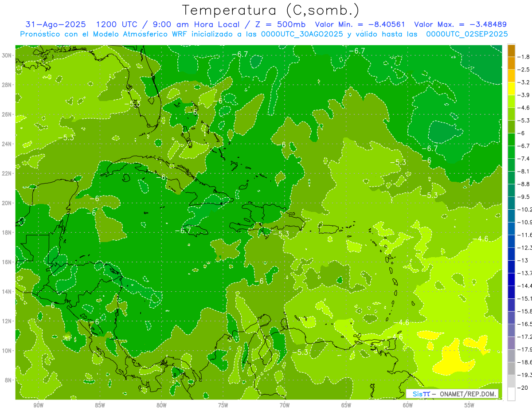The width and height of the screenshot is (532, 411).
Task: Click the "26N" latitude axis label
Action: (x=7, y=114)
